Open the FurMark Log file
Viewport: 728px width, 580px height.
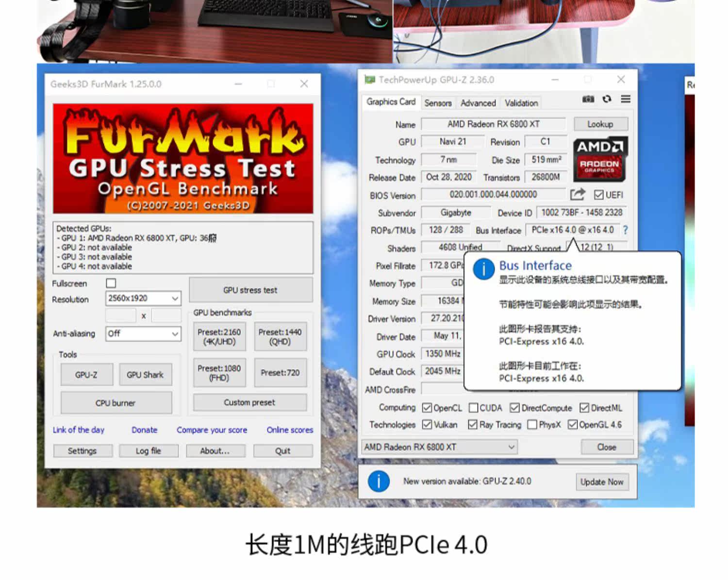[x=149, y=451]
